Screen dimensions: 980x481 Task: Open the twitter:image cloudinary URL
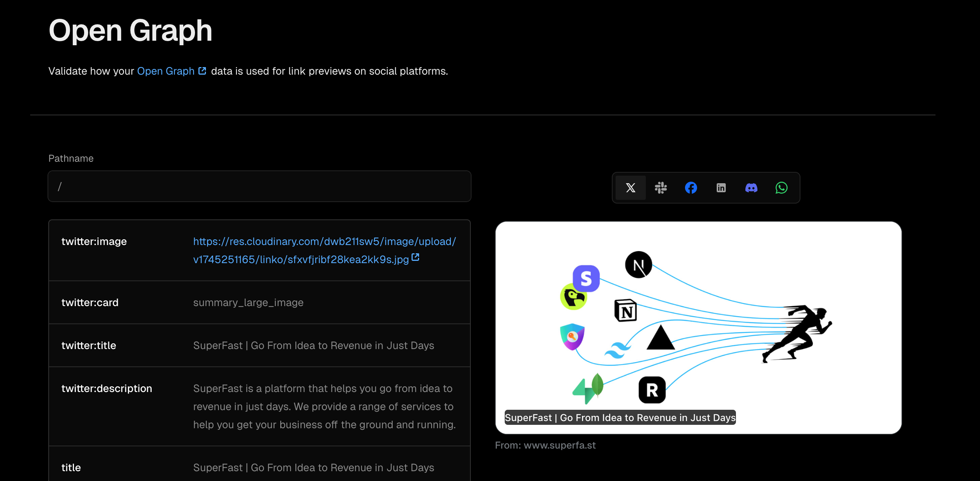tap(324, 242)
